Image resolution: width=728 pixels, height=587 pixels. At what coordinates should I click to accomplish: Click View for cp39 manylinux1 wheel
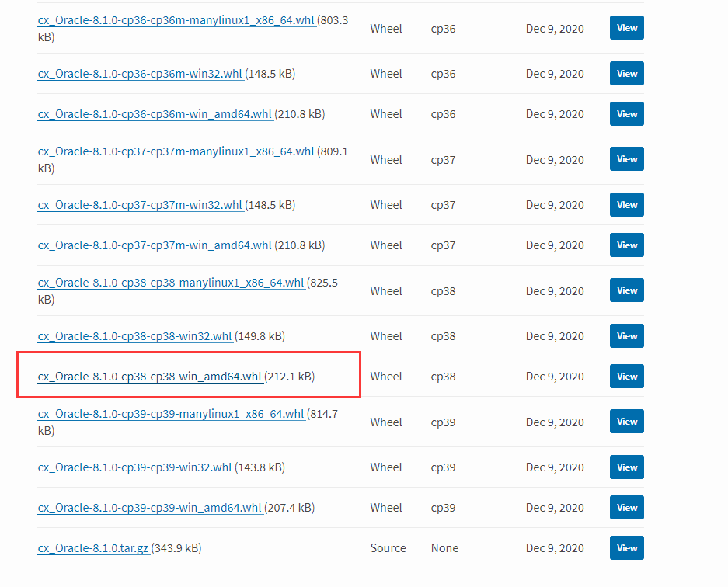point(627,422)
